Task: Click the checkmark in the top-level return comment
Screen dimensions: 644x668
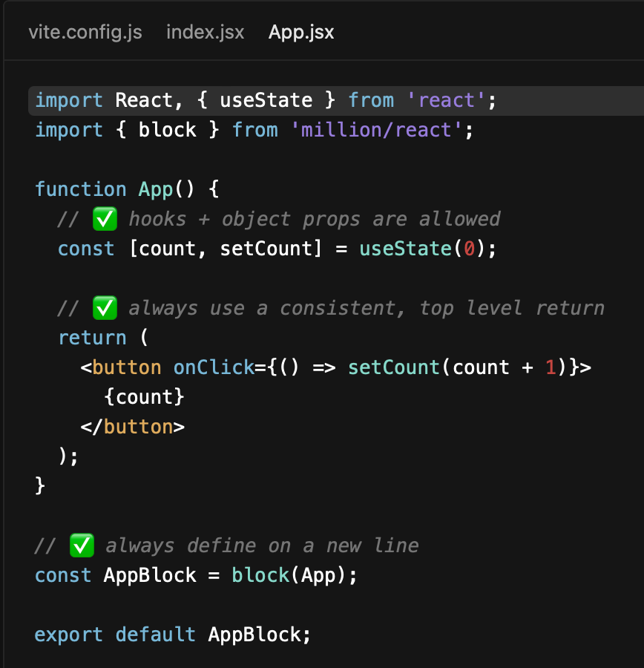Action: pyautogui.click(x=103, y=307)
